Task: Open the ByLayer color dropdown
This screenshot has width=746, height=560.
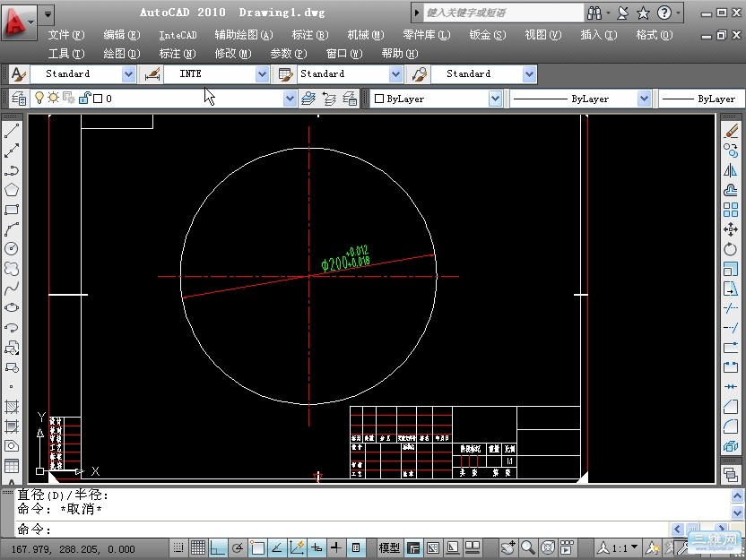Action: (x=495, y=99)
